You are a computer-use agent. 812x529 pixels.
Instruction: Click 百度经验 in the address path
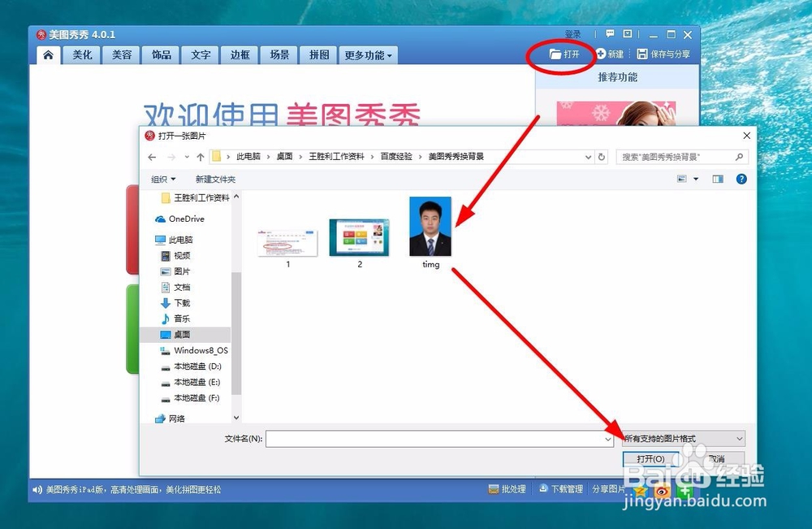click(396, 157)
